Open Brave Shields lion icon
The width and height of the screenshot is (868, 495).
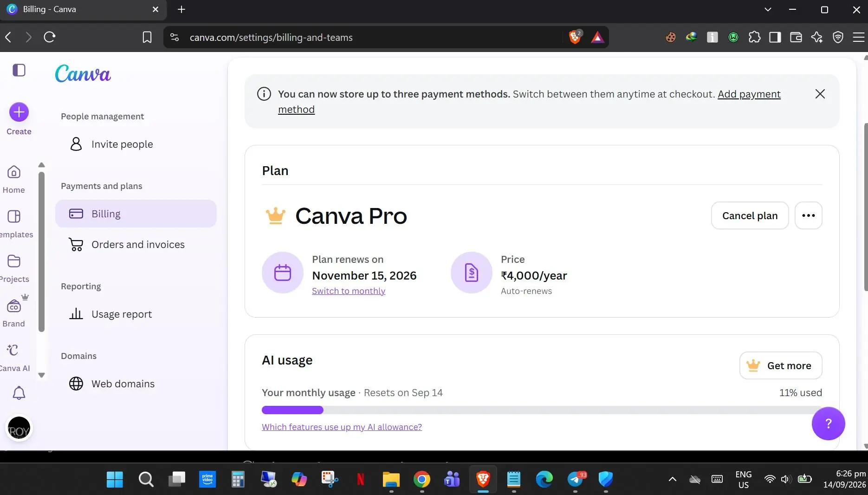click(x=575, y=37)
